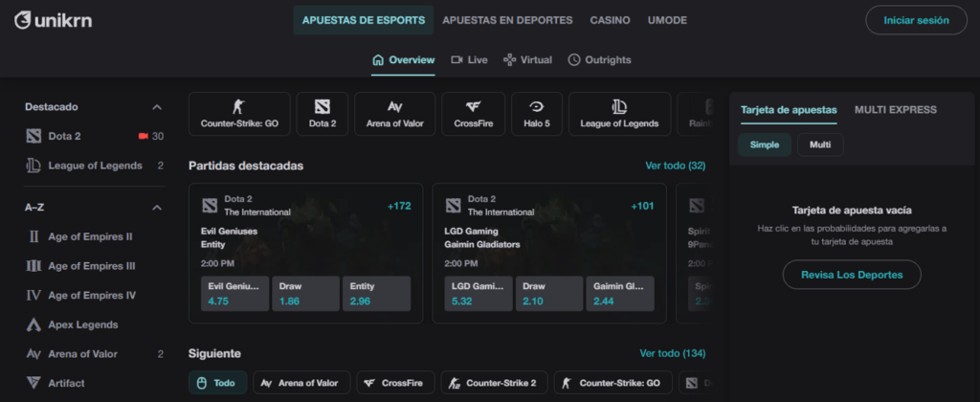The height and width of the screenshot is (402, 980).
Task: Click the Dota 2 icon on Evil Geniuses card
Action: click(x=210, y=205)
